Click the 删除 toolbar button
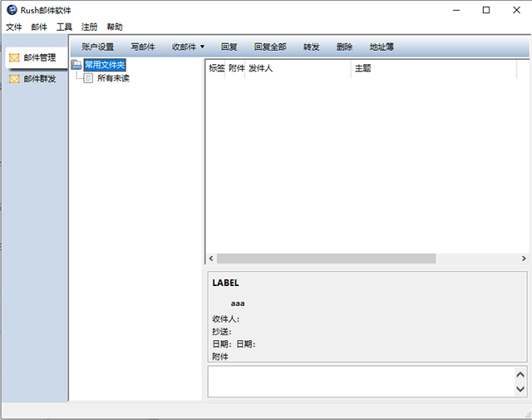 pyautogui.click(x=344, y=47)
